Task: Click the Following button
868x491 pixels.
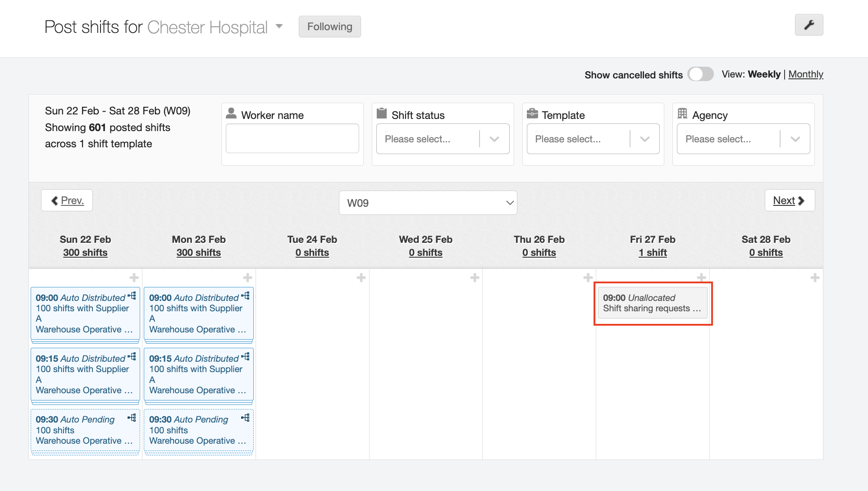Action: 329,26
